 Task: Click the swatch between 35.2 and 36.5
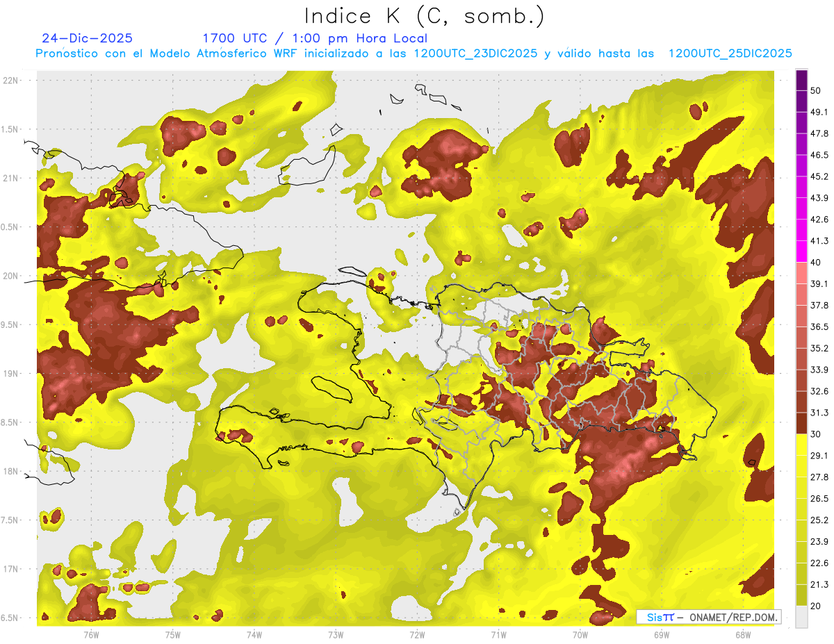click(x=801, y=338)
